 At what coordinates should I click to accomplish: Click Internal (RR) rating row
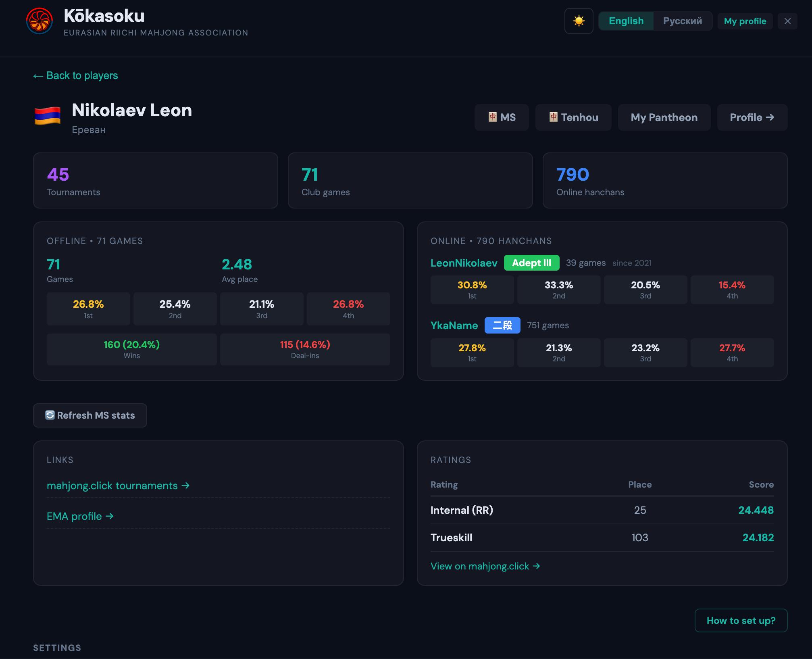(x=602, y=510)
